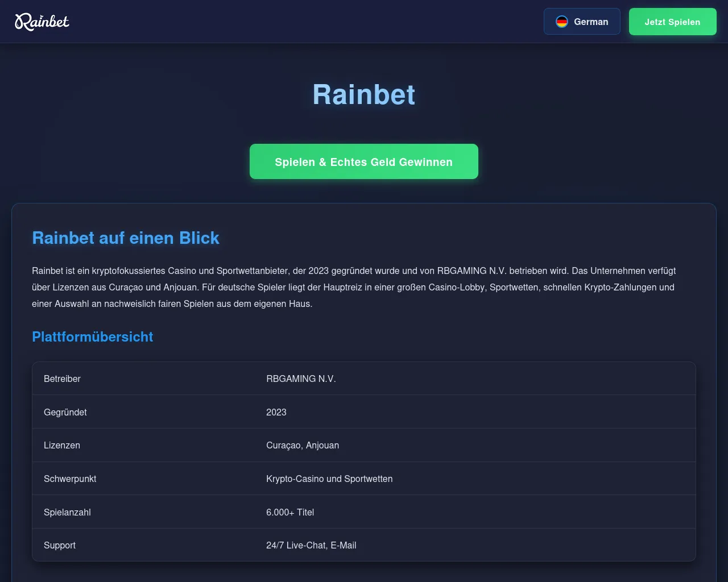728x582 pixels.
Task: Click the Betreiber row label
Action: click(x=62, y=379)
